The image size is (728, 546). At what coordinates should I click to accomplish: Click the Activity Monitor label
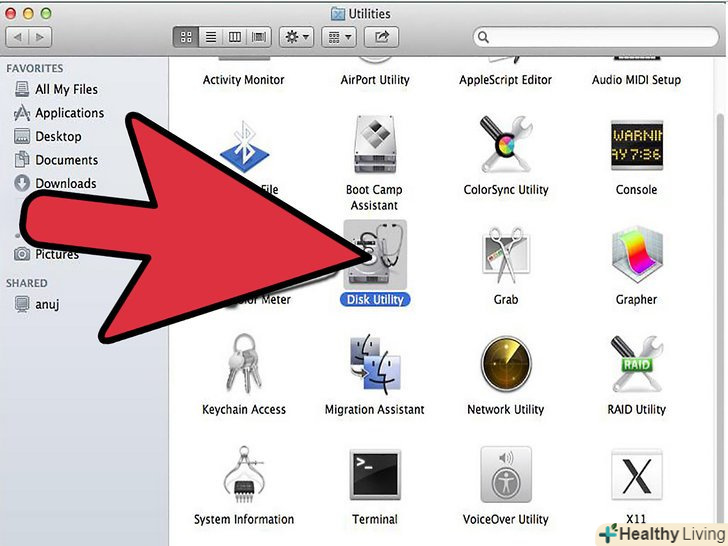tap(244, 80)
